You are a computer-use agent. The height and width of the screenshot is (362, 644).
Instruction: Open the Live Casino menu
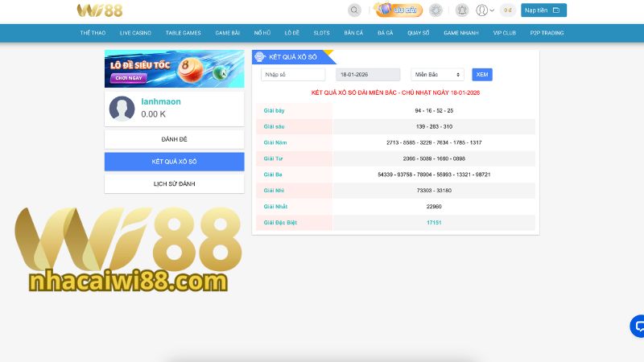[135, 33]
